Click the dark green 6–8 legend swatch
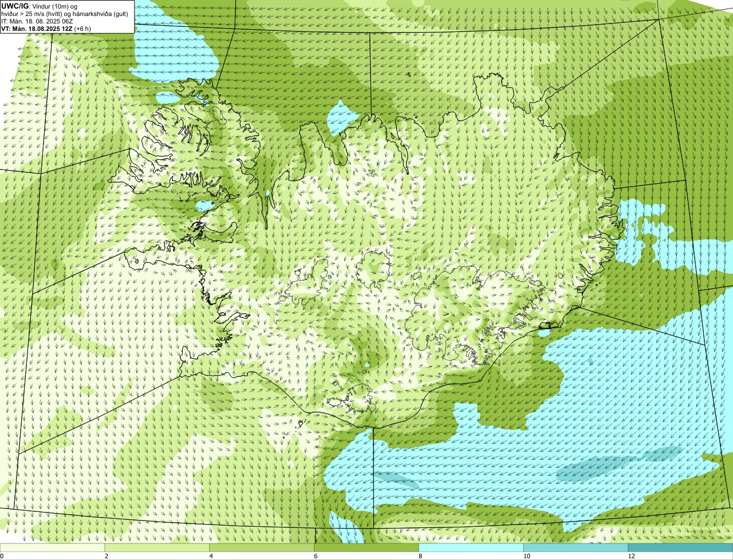 tap(367, 547)
